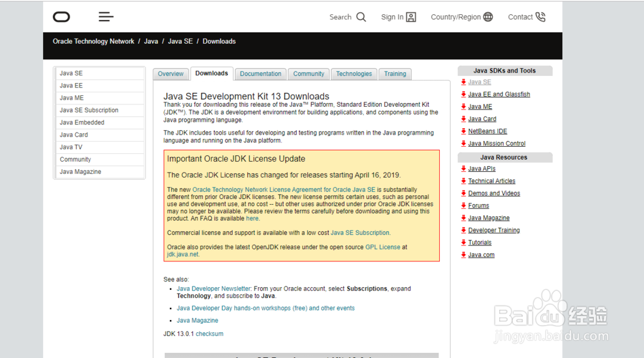Click red arrow beside Developer Training
Screen dimensions: 644x358
(463, 231)
